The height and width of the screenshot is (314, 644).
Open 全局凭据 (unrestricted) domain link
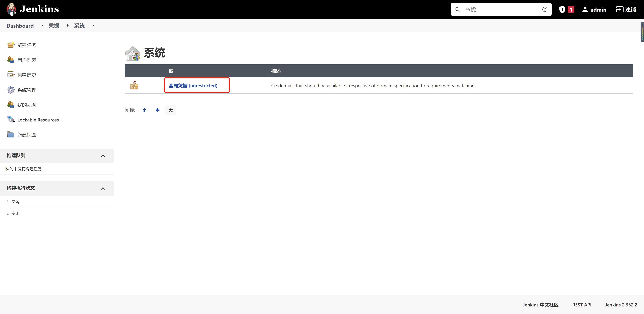[193, 86]
